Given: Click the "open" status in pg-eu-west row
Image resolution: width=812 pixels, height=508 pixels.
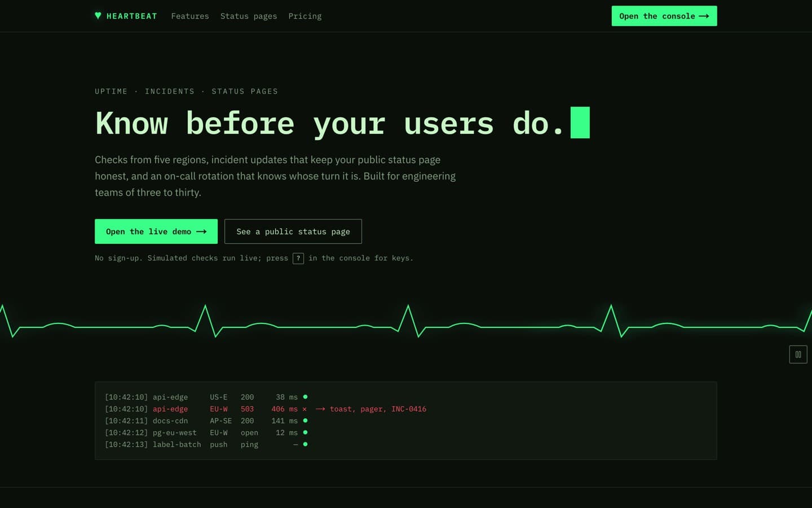Looking at the screenshot, I should click(249, 433).
